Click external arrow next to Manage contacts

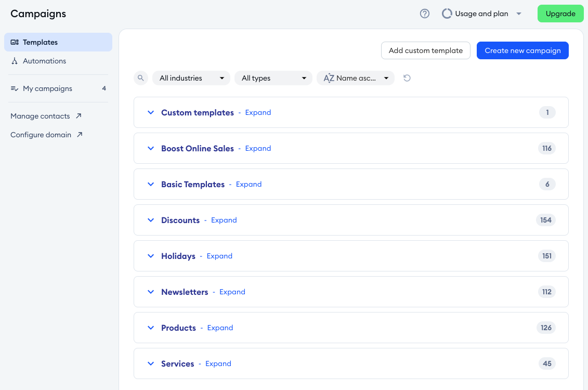79,116
